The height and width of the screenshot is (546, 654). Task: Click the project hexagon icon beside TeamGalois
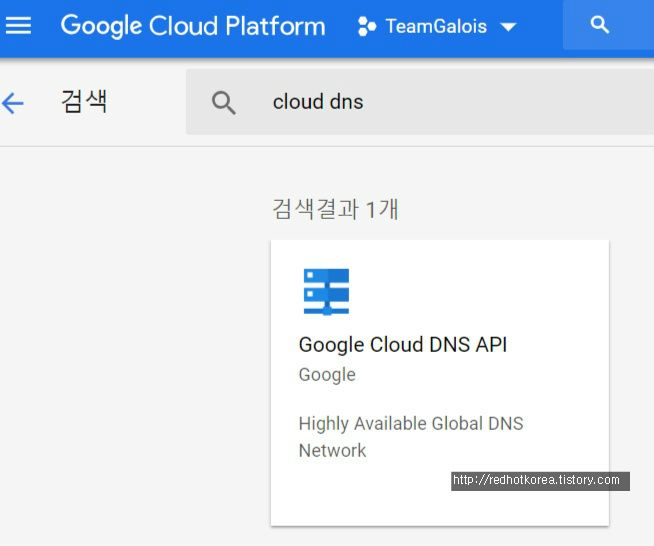367,27
